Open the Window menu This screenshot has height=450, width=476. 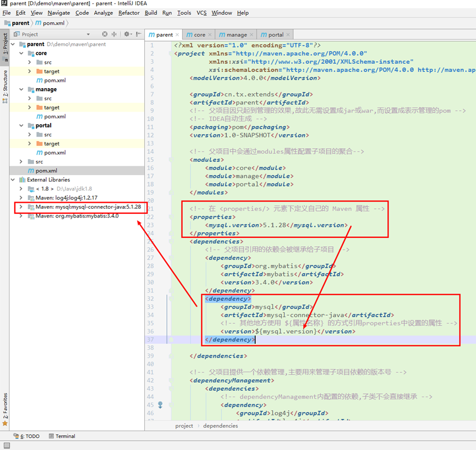pyautogui.click(x=222, y=13)
